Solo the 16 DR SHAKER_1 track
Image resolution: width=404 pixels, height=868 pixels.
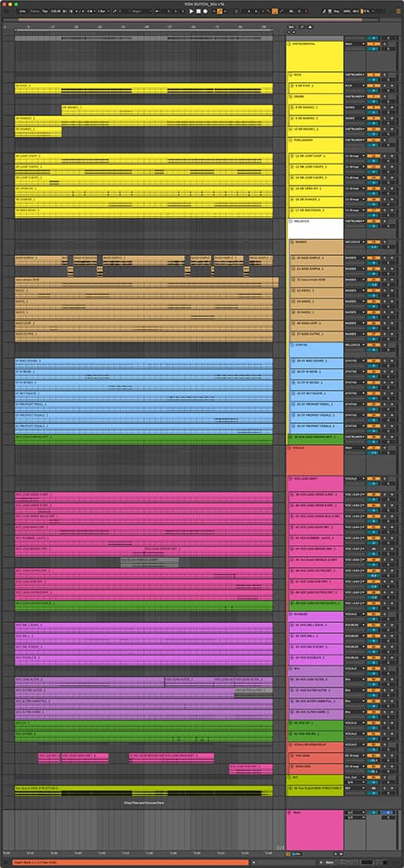384,199
